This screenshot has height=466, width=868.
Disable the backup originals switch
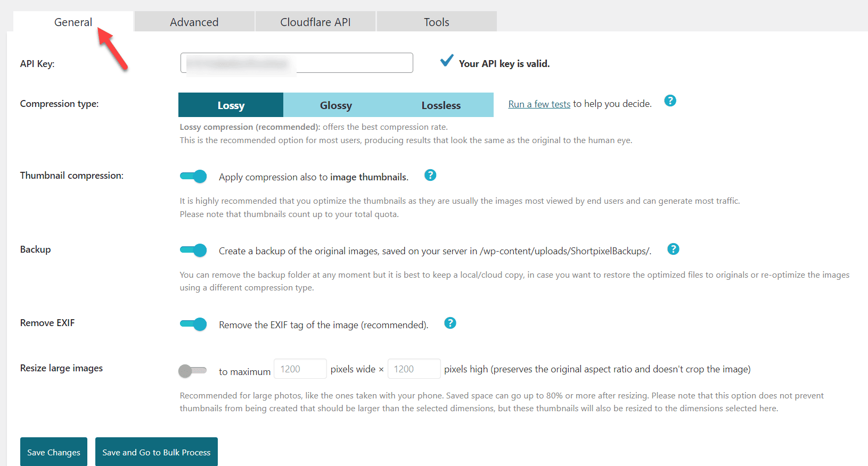(193, 250)
